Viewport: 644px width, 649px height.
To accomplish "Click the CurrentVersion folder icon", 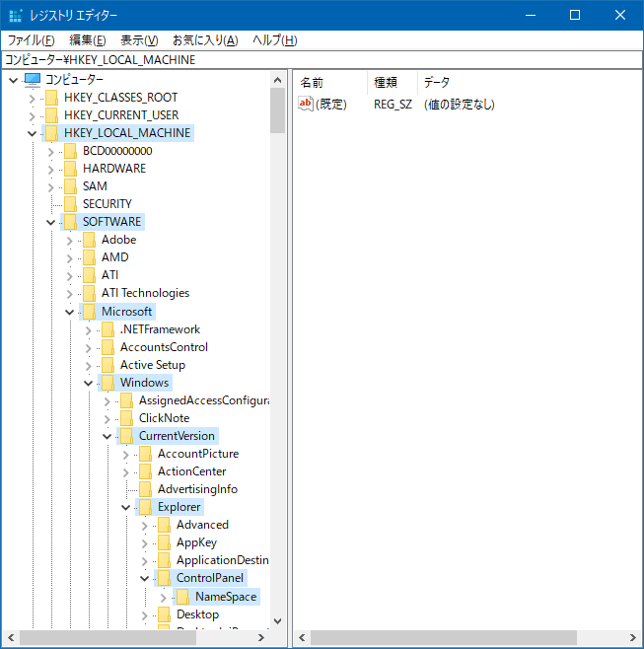I will 126,436.
